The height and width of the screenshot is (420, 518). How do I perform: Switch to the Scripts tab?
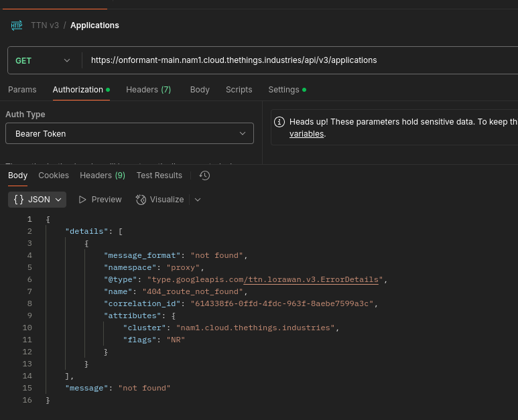[239, 90]
